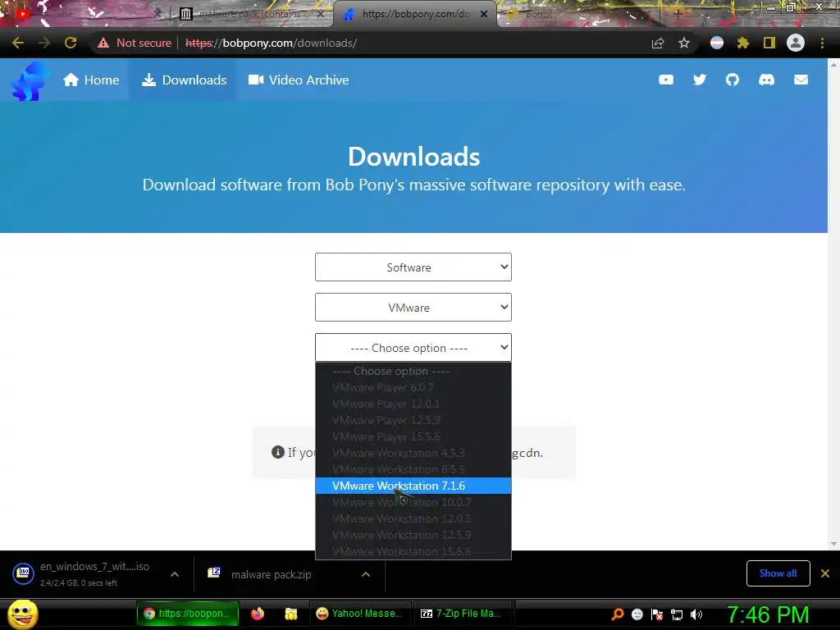Go back with the browser back arrow
This screenshot has height=630, width=840.
pos(18,43)
